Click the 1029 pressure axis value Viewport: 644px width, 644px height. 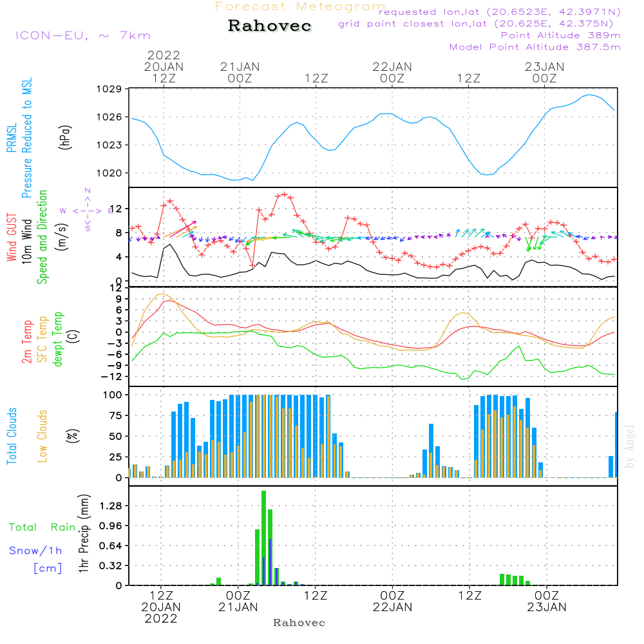pyautogui.click(x=109, y=89)
